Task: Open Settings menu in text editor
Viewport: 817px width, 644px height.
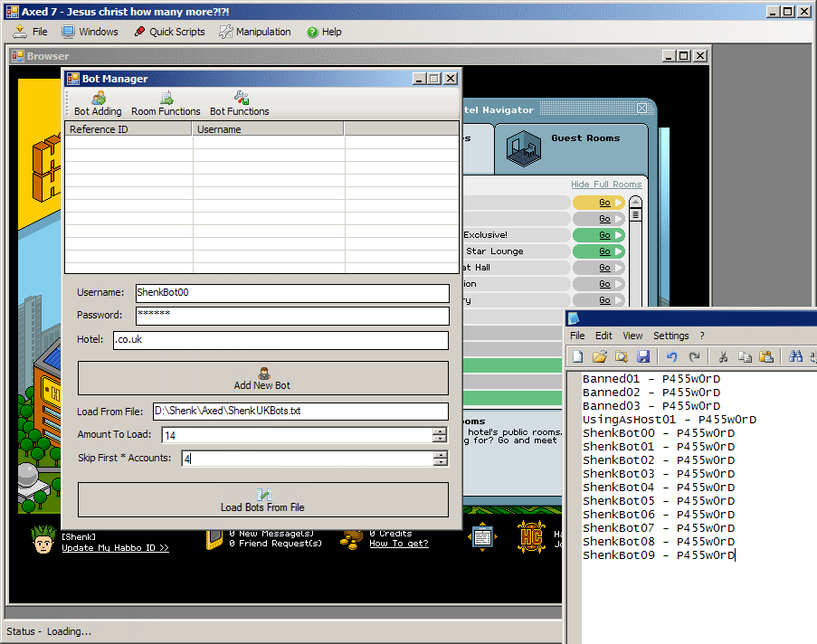Action: (x=671, y=336)
